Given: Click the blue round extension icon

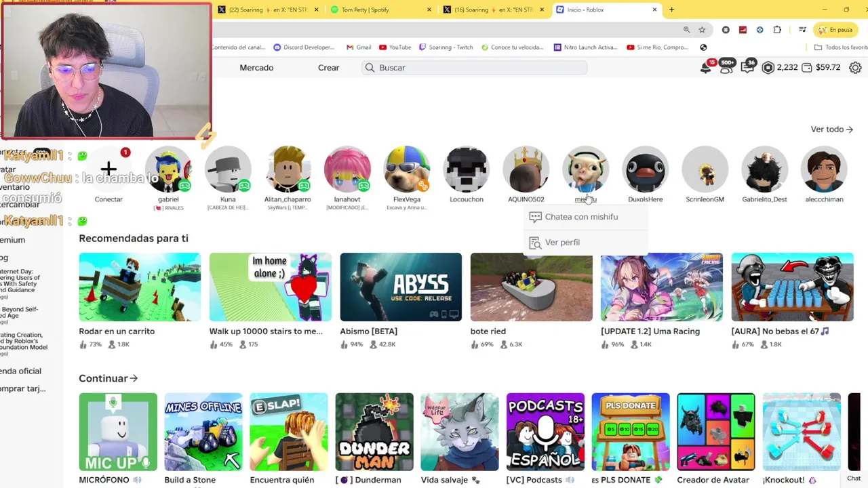Looking at the screenshot, I should (x=759, y=30).
